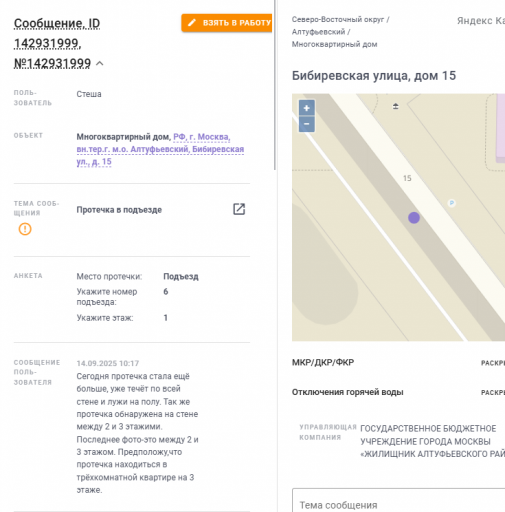Click the left panel vertical scrollbar
The height and width of the screenshot is (512, 505).
tap(275, 85)
